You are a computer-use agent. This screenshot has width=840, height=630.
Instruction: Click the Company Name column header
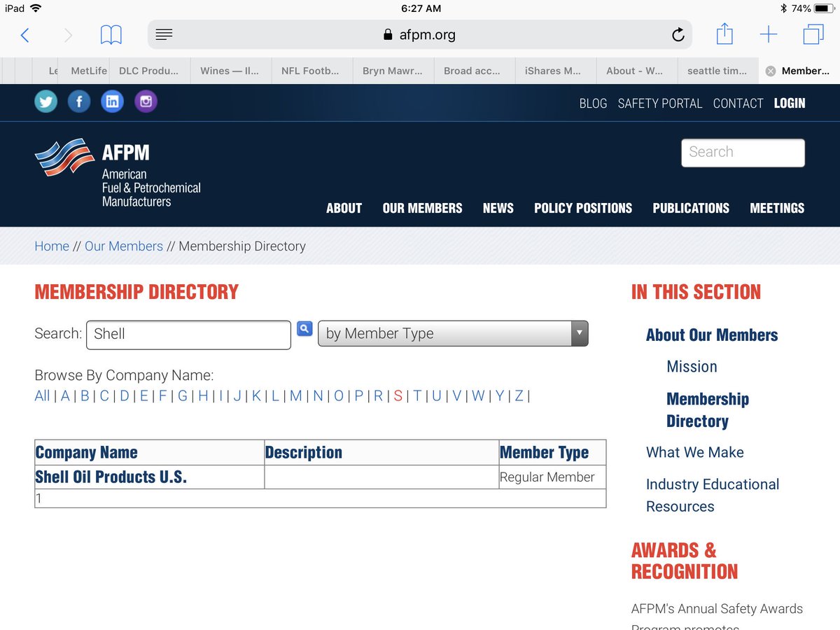tap(86, 452)
